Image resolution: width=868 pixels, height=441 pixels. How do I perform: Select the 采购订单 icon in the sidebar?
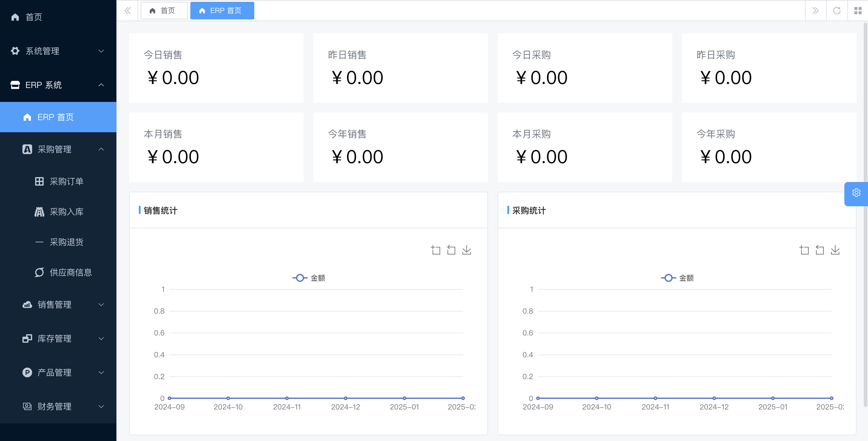click(40, 181)
